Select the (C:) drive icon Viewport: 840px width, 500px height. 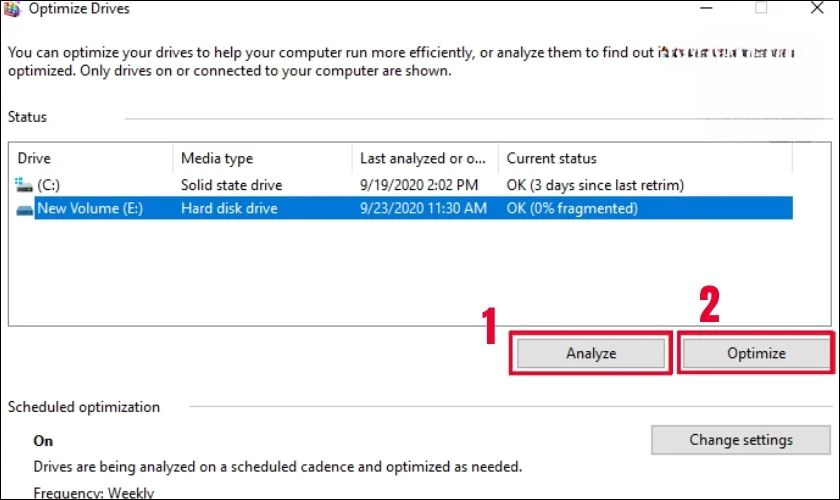click(24, 185)
